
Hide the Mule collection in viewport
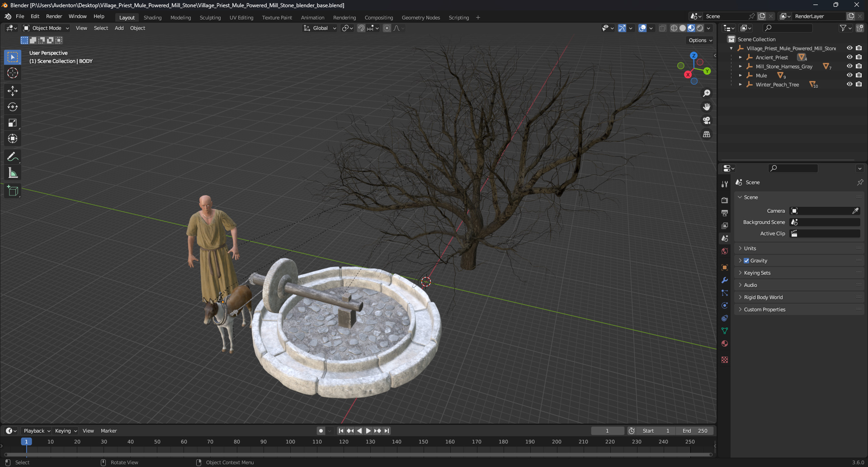tap(849, 75)
